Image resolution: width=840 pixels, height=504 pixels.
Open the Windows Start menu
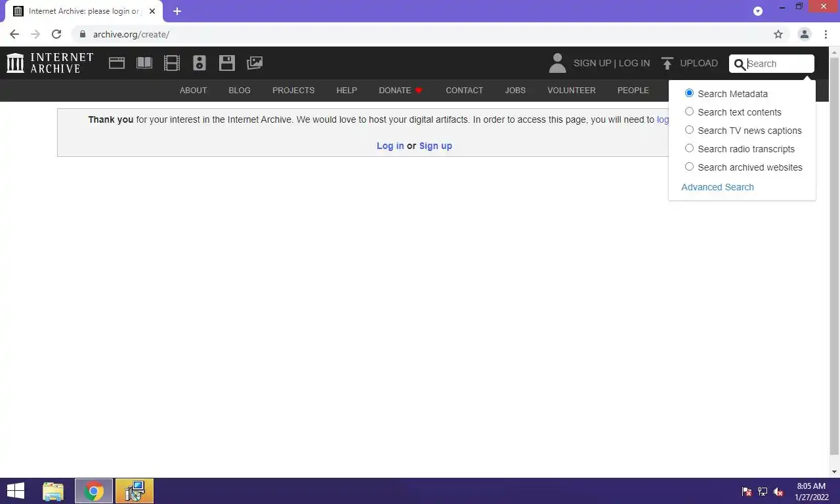coord(15,491)
